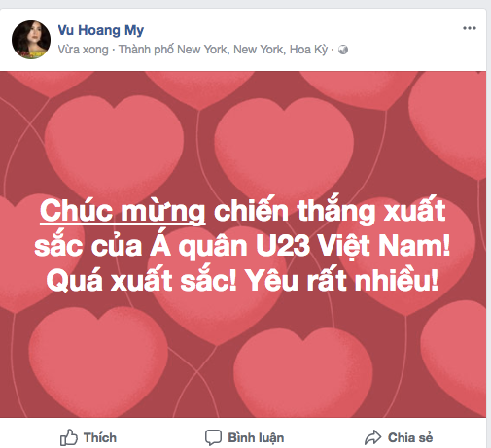The width and height of the screenshot is (491, 448).
Task: Click the thumbs-up Thích icon
Action: click(x=69, y=437)
